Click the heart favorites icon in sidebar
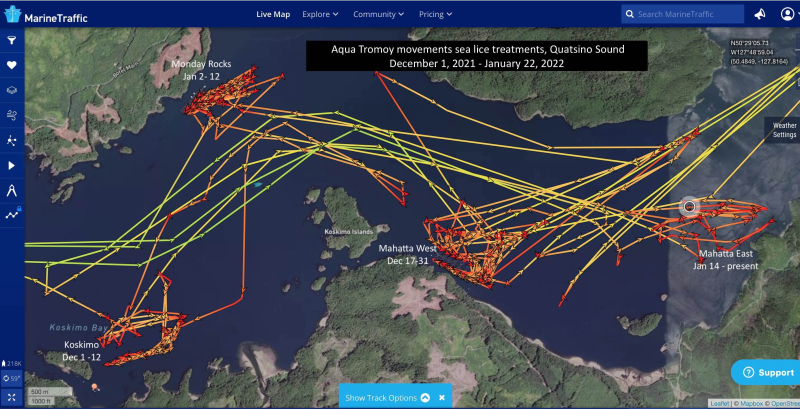 tap(12, 66)
